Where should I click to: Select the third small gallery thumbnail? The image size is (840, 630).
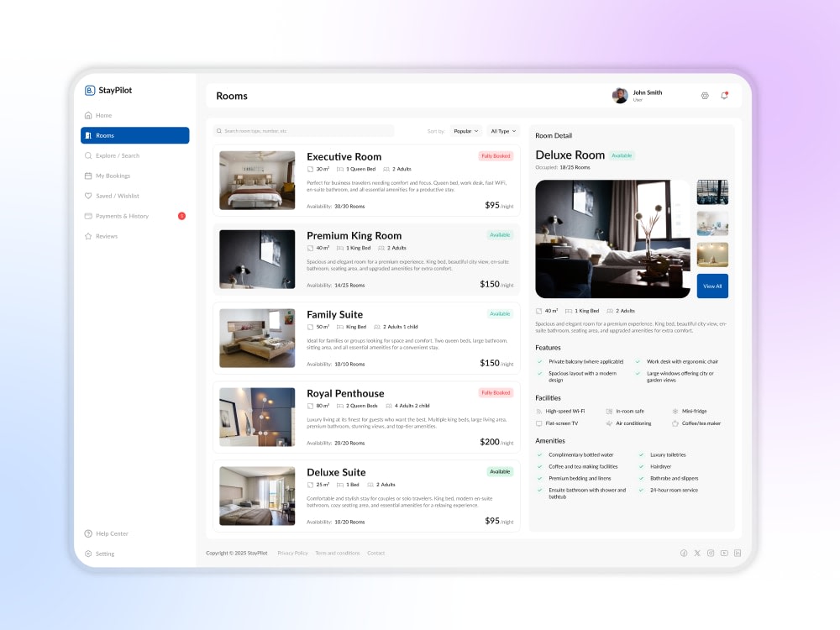[x=712, y=255]
